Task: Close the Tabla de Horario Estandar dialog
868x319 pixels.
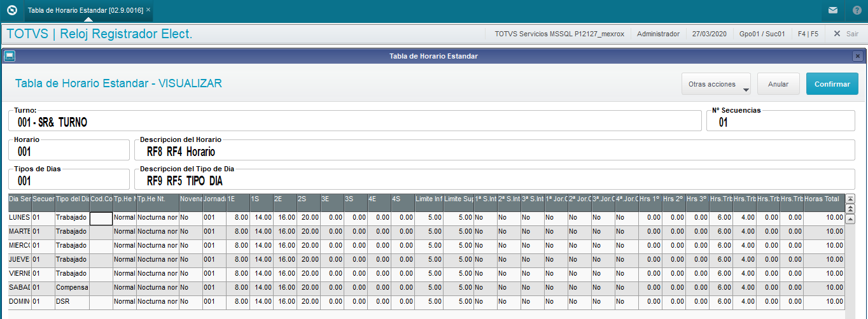Action: tap(858, 56)
